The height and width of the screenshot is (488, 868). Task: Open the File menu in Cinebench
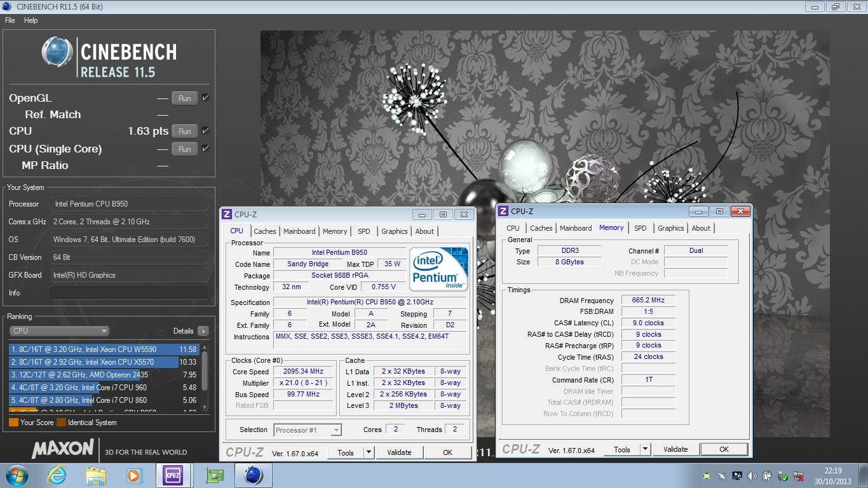(x=10, y=20)
